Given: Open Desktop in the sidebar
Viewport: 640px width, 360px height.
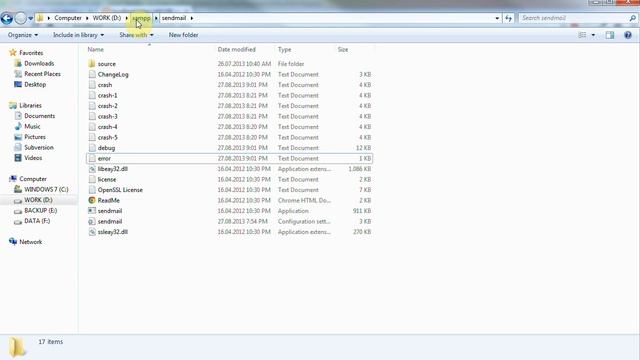Looking at the screenshot, I should tap(35, 84).
